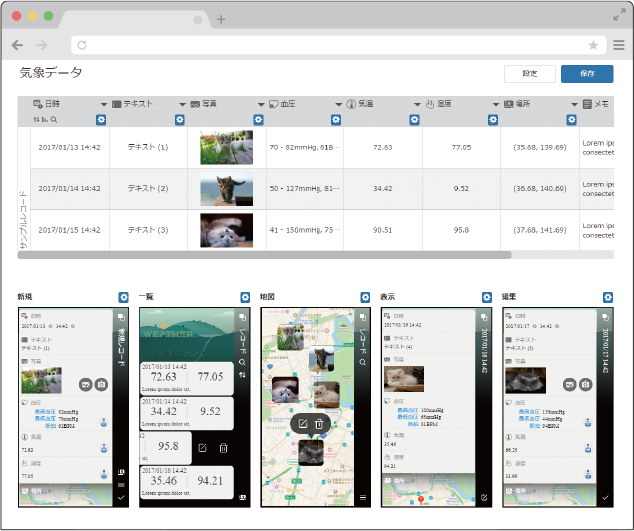Click the camera icon in 新規 photo field
The image size is (634, 531).
(x=100, y=384)
